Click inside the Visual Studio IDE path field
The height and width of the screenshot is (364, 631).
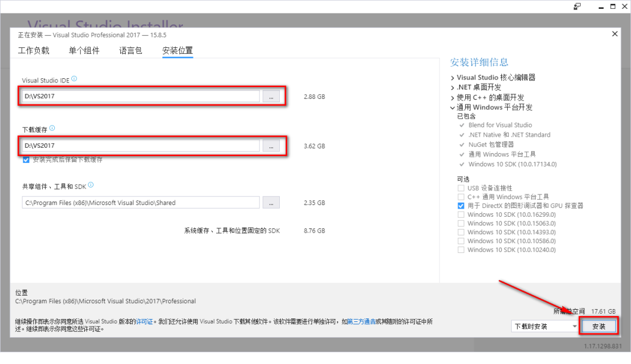tap(140, 96)
